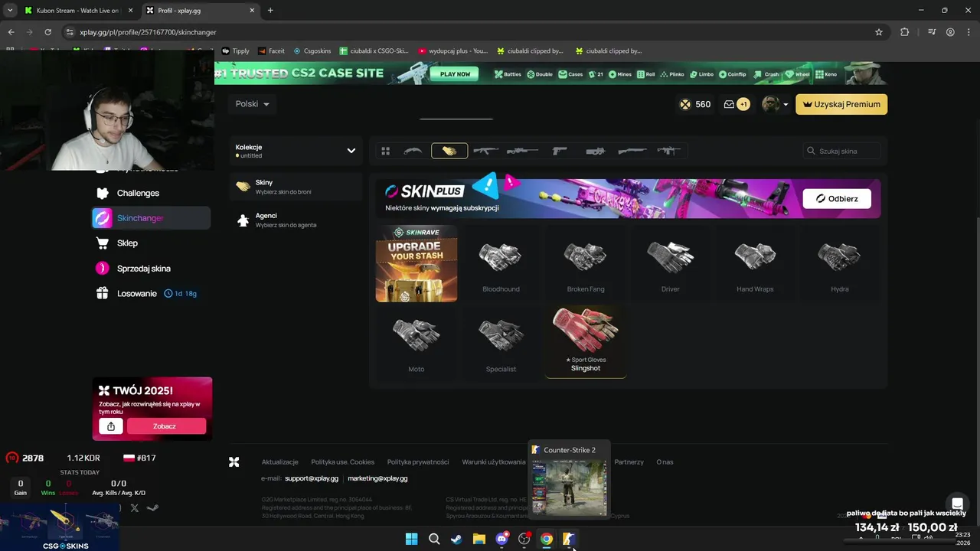Filter skins by sniper rifle category
This screenshot has height=551, width=980.
523,151
